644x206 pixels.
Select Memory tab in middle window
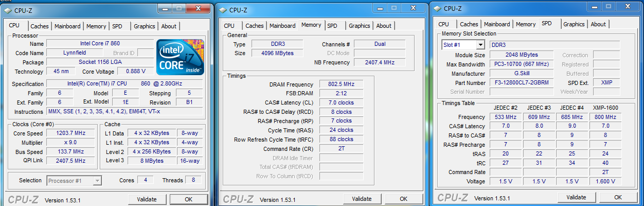click(x=311, y=25)
